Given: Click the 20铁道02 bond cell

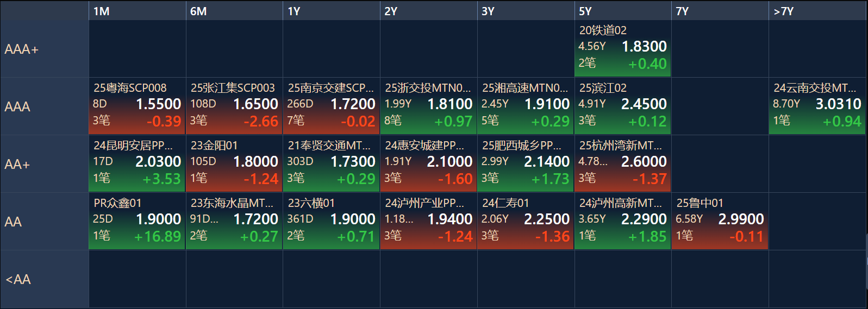Looking at the screenshot, I should (622, 49).
